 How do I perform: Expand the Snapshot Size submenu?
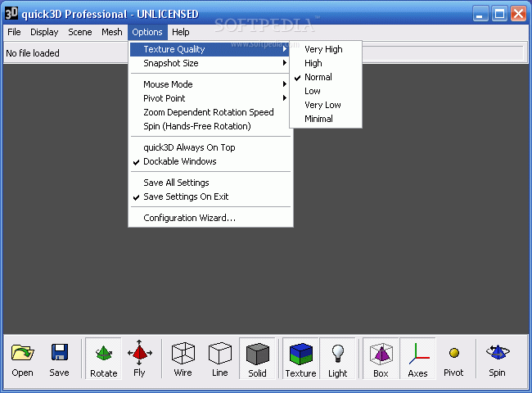[x=210, y=63]
